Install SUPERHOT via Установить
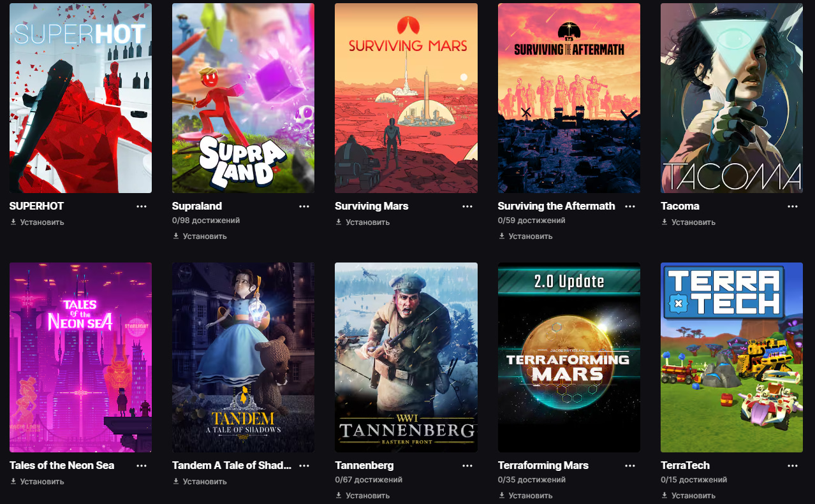 pyautogui.click(x=37, y=222)
